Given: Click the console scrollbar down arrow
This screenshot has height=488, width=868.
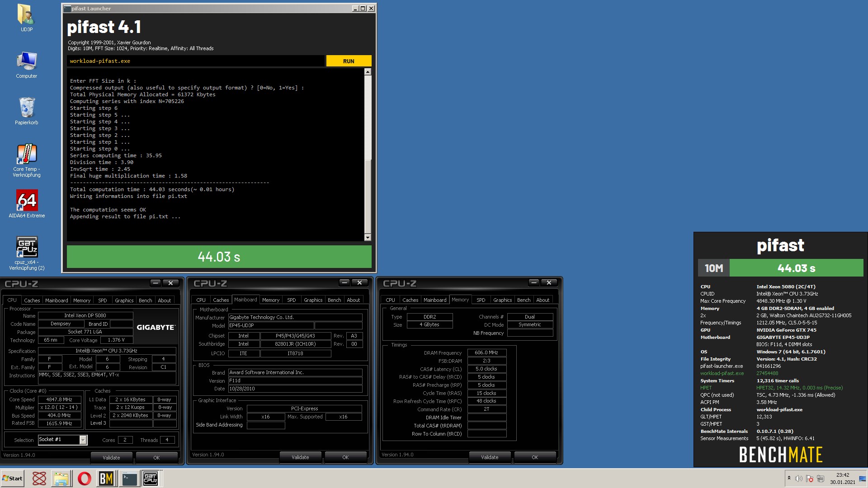Looking at the screenshot, I should pos(368,237).
